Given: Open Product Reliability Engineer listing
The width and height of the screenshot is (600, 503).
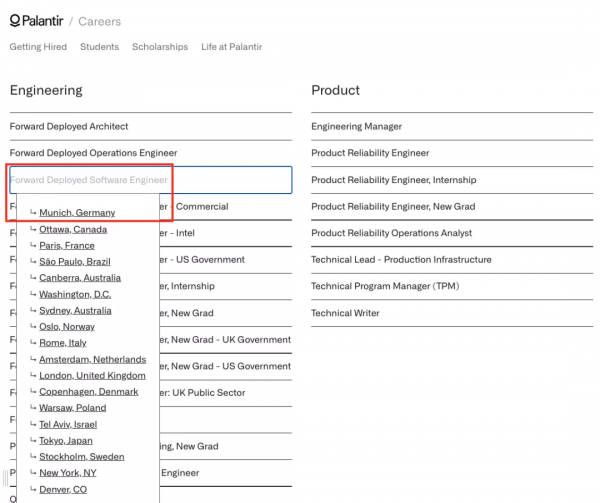Looking at the screenshot, I should pyautogui.click(x=452, y=153).
